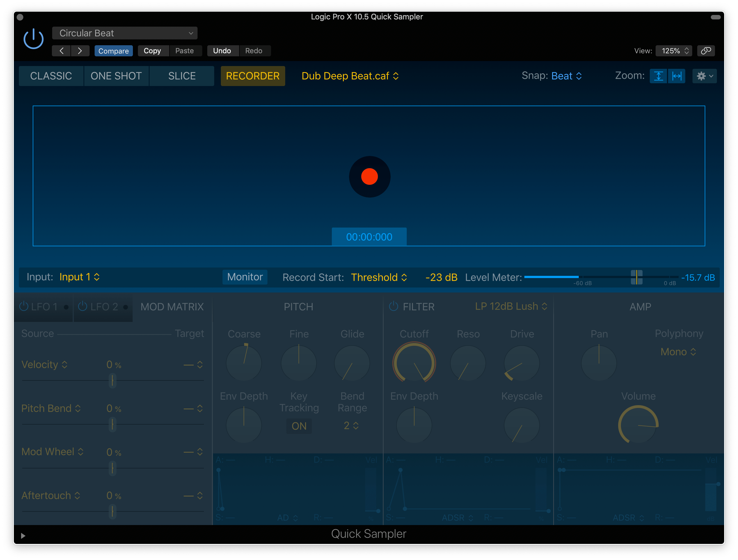Screen dimensions: 738x560
Task: Turn off Key Tracking
Action: tap(299, 426)
